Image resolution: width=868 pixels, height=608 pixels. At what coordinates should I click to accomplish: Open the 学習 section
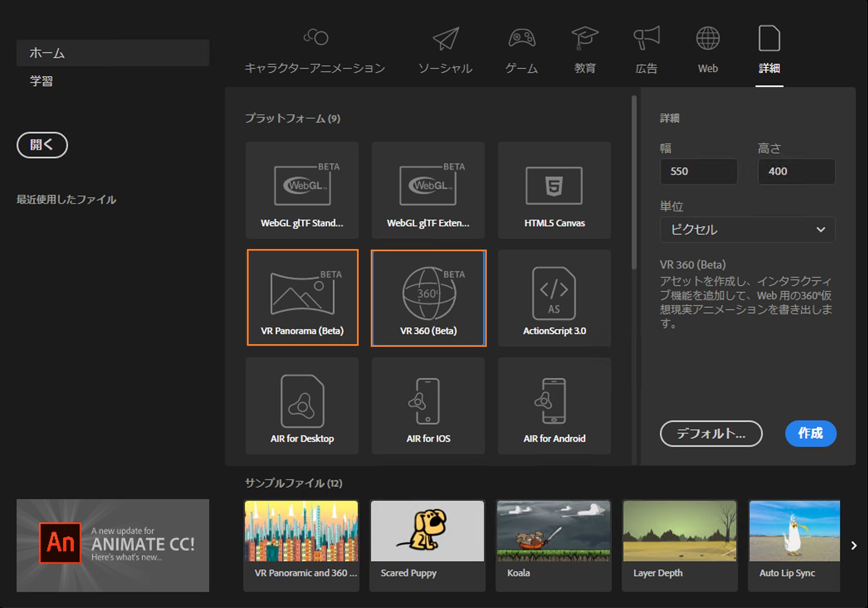click(41, 81)
